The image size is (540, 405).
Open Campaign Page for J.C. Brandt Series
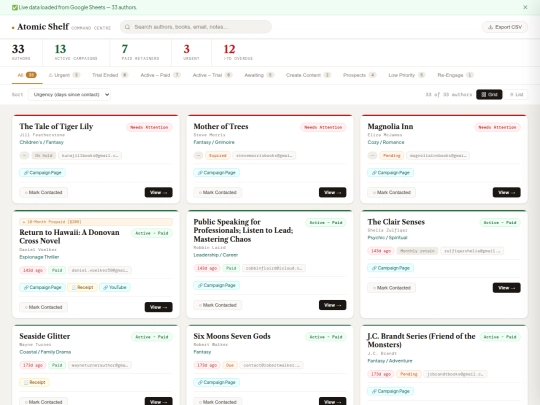pos(391,391)
